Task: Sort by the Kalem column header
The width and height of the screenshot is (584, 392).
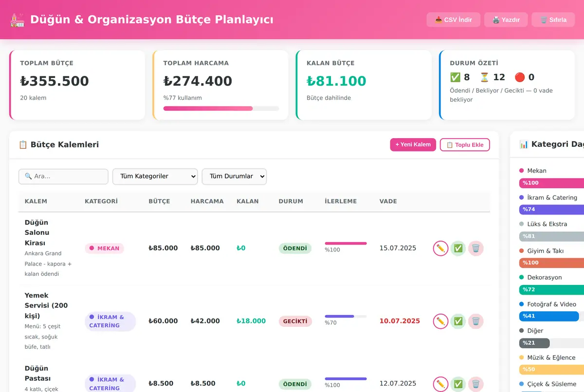Action: 36,201
